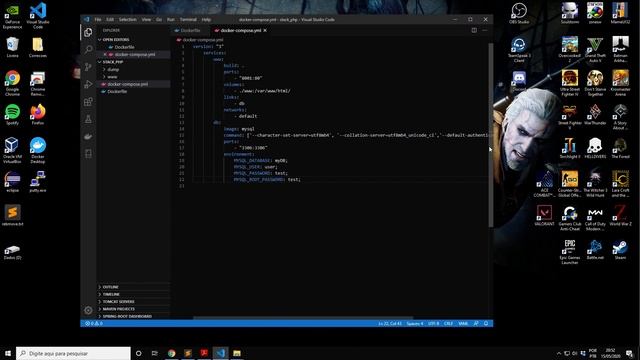Open OBS Studio desktop shortcut
The image size is (640, 360).
(519, 13)
